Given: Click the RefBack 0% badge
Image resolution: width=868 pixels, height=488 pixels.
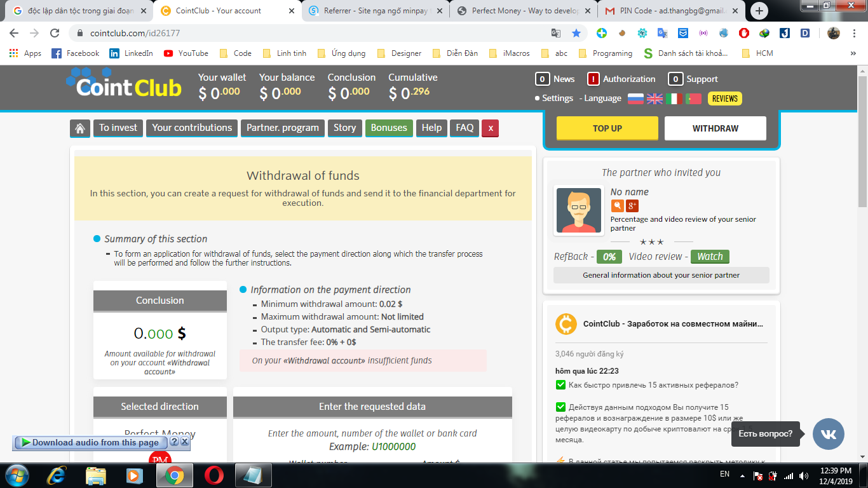Looking at the screenshot, I should pos(609,257).
